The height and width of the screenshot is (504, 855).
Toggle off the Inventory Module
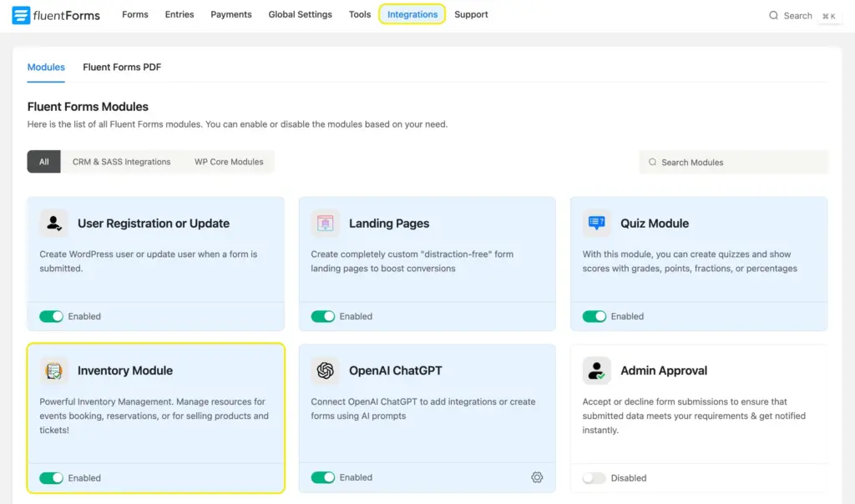[51, 478]
